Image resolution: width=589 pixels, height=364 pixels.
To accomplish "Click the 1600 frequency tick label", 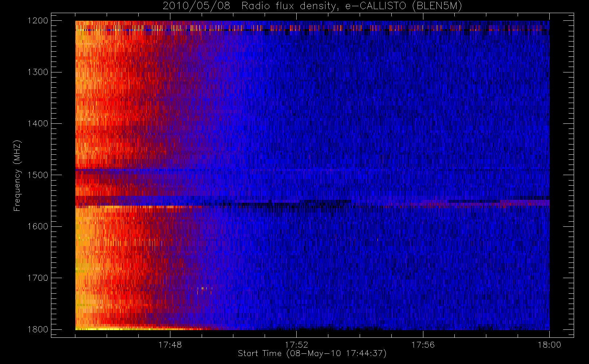I will pyautogui.click(x=38, y=226).
